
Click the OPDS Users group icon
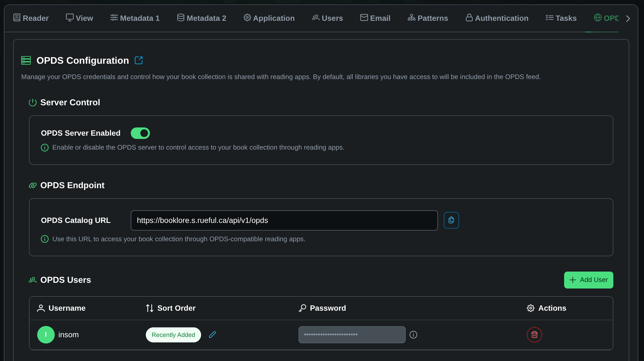tap(32, 280)
